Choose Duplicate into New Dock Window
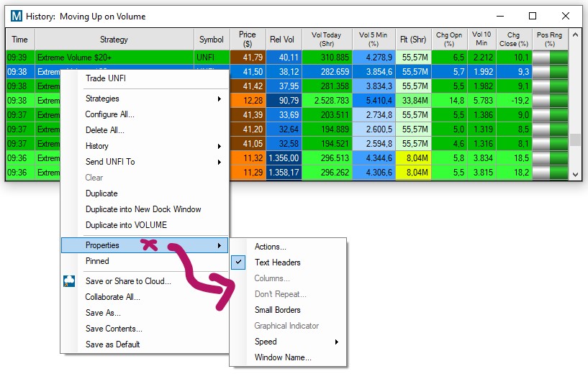Screen dimensions: 588x379 (x=143, y=209)
